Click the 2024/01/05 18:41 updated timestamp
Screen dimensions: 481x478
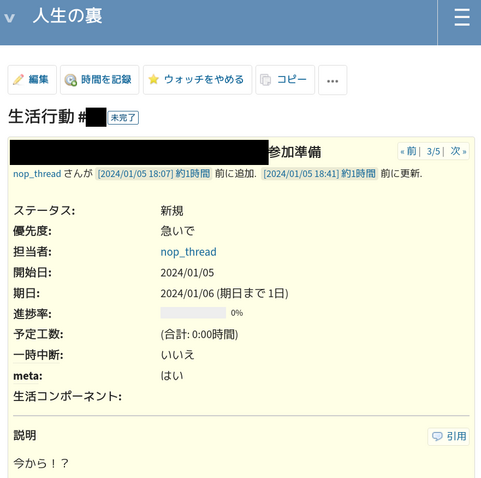[319, 174]
